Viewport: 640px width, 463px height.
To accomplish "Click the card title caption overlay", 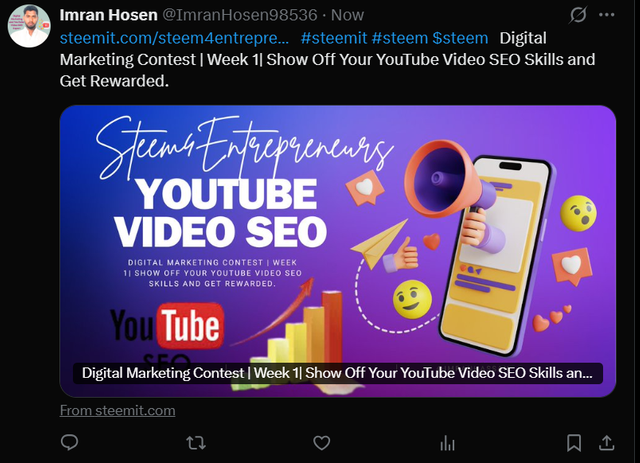I will pos(338,373).
